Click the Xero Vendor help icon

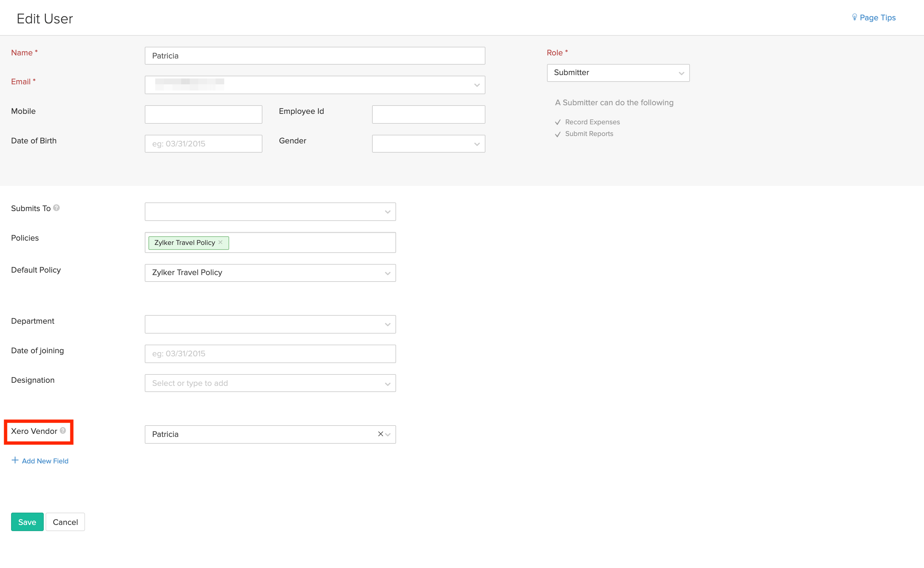(x=63, y=430)
